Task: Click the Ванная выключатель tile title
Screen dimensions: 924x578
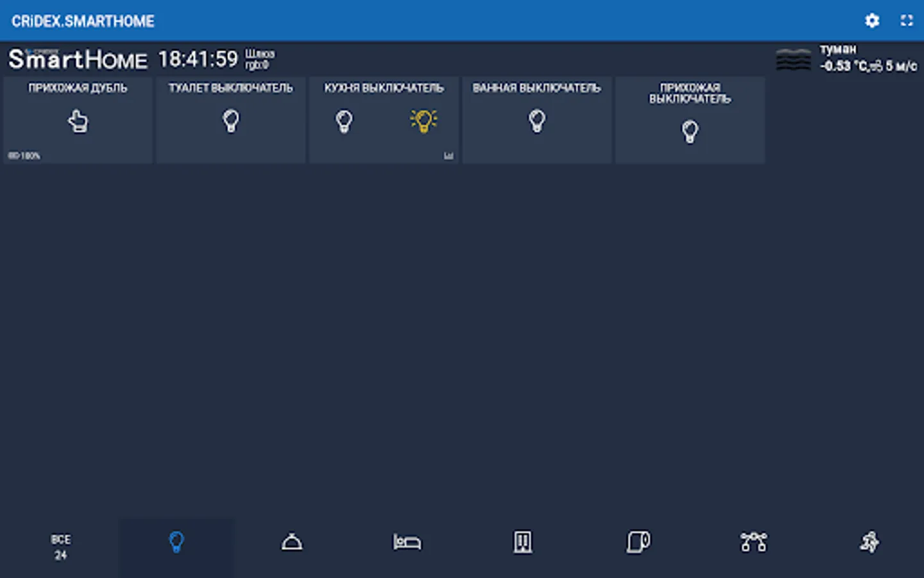Action: click(x=537, y=88)
